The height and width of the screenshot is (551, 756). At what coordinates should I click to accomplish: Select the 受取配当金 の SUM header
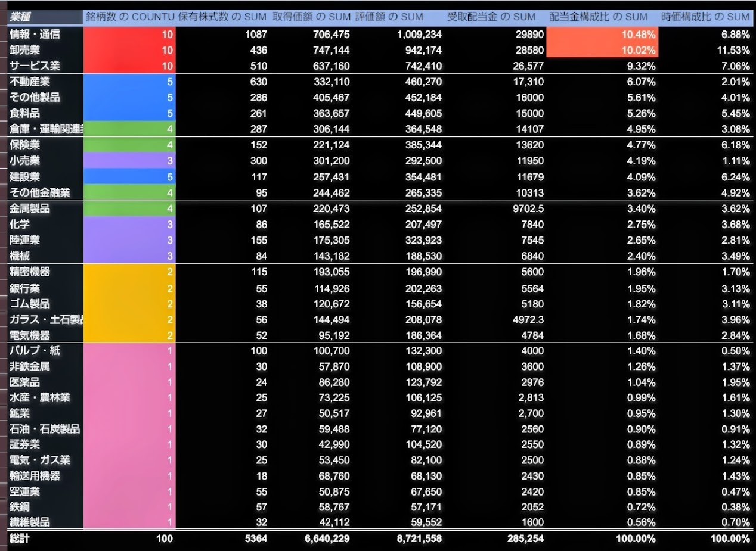click(491, 17)
